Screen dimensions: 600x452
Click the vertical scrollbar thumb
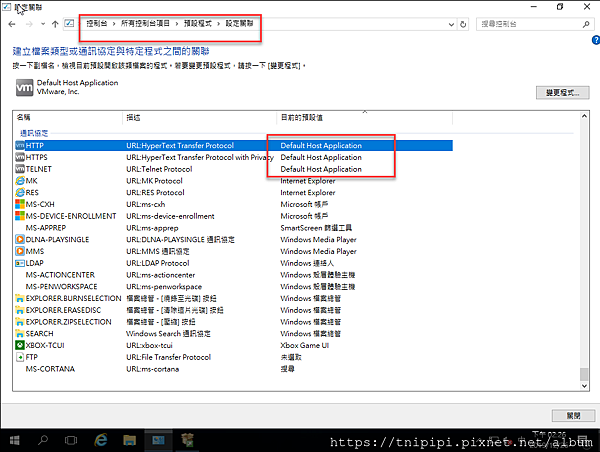[x=584, y=374]
